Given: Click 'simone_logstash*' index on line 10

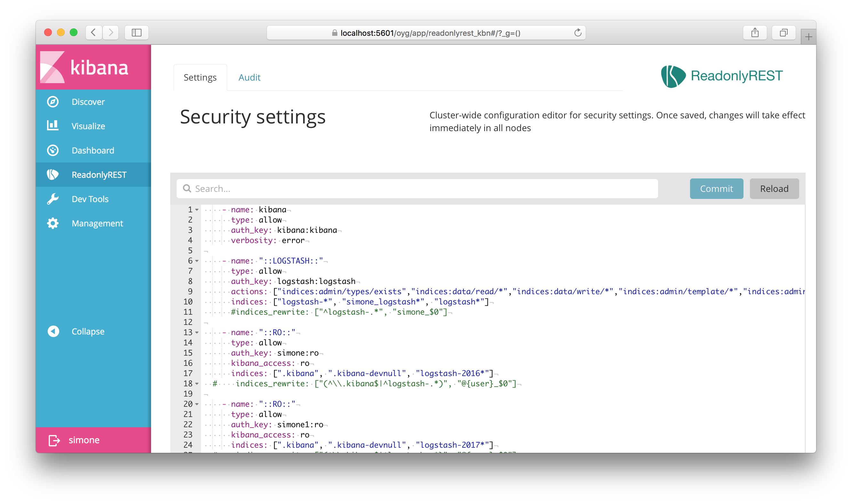Looking at the screenshot, I should 383,302.
